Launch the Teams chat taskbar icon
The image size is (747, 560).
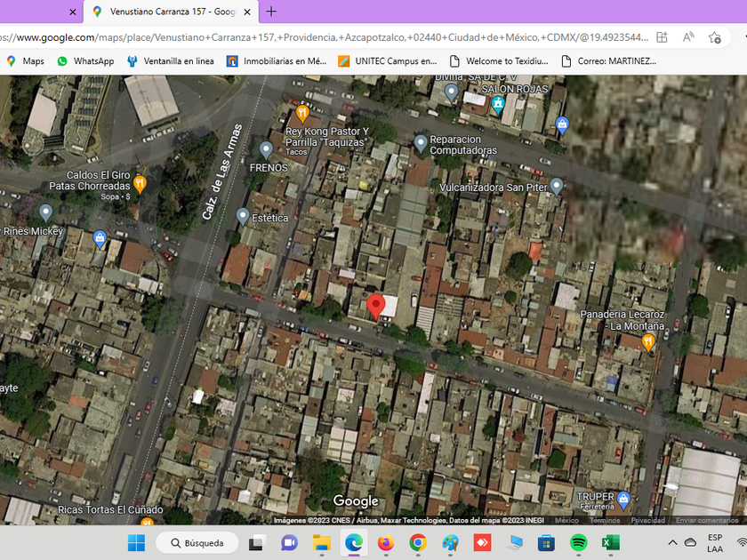[289, 543]
